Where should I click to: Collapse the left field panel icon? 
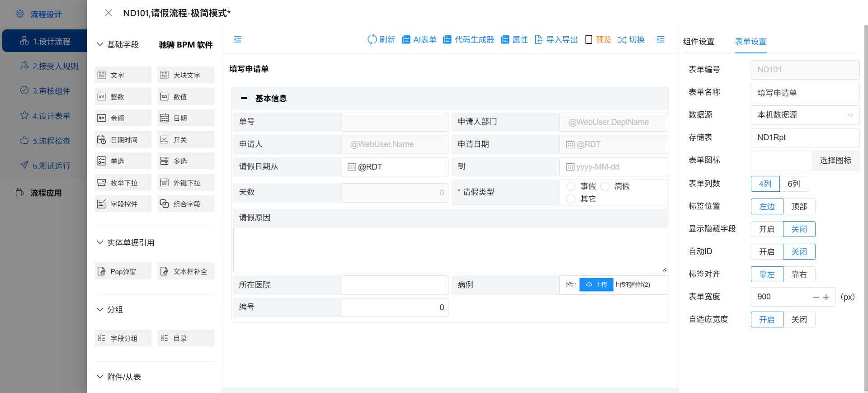coord(238,40)
